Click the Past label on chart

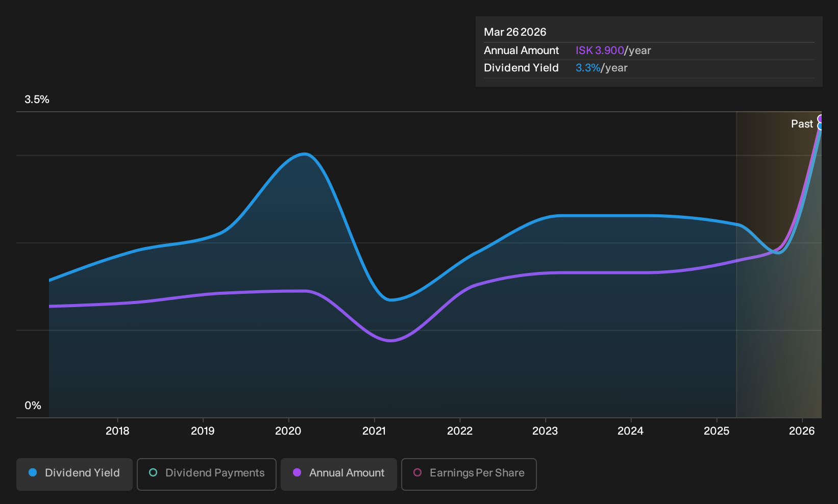[802, 124]
